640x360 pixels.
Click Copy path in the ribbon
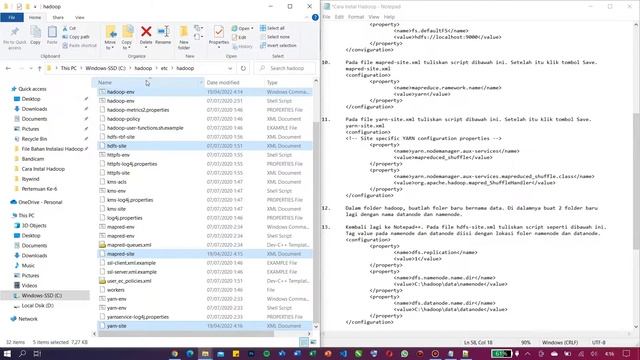click(76, 37)
